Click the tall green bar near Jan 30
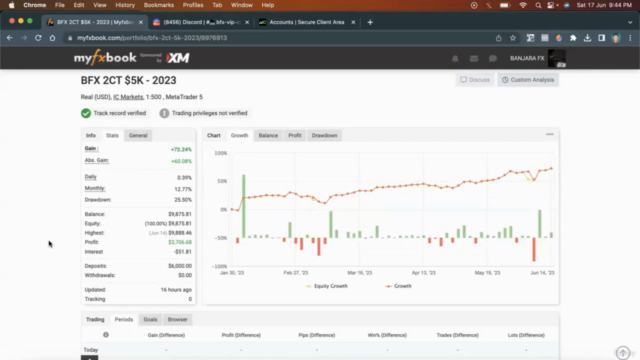Screen dimensions: 640x360 (x=244, y=206)
